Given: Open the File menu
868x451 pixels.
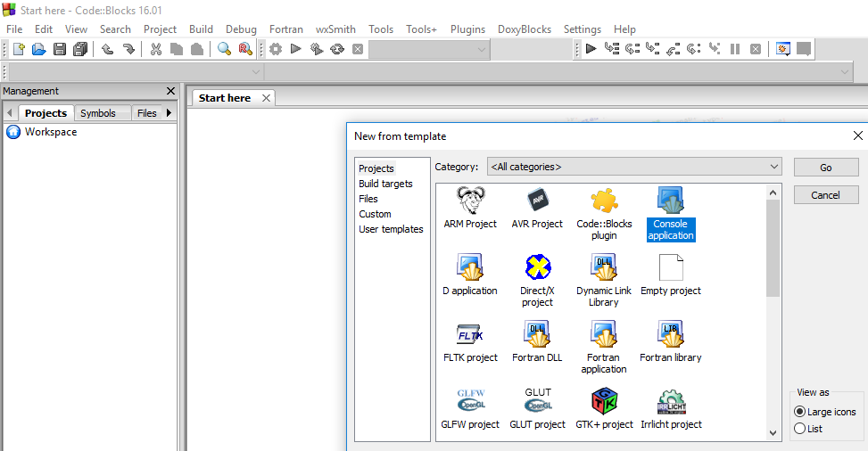Looking at the screenshot, I should 14,29.
